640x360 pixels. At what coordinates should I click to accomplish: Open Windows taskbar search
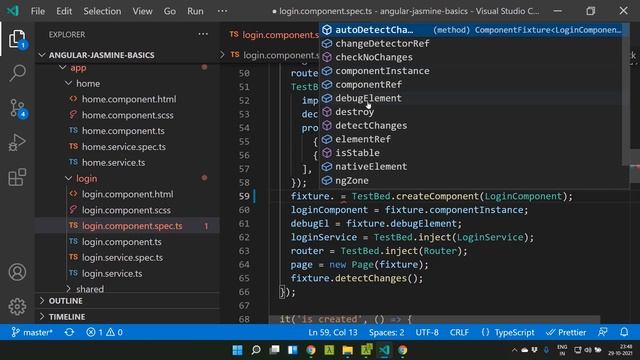click(256, 350)
